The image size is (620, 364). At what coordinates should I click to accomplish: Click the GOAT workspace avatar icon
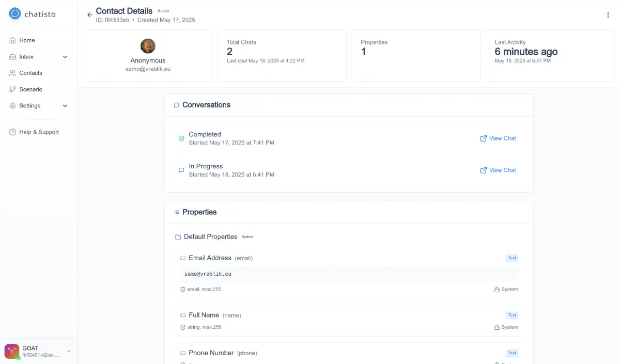12,352
